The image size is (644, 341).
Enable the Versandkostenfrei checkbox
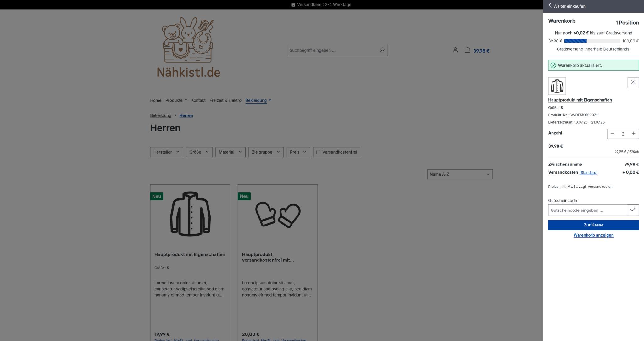[318, 152]
